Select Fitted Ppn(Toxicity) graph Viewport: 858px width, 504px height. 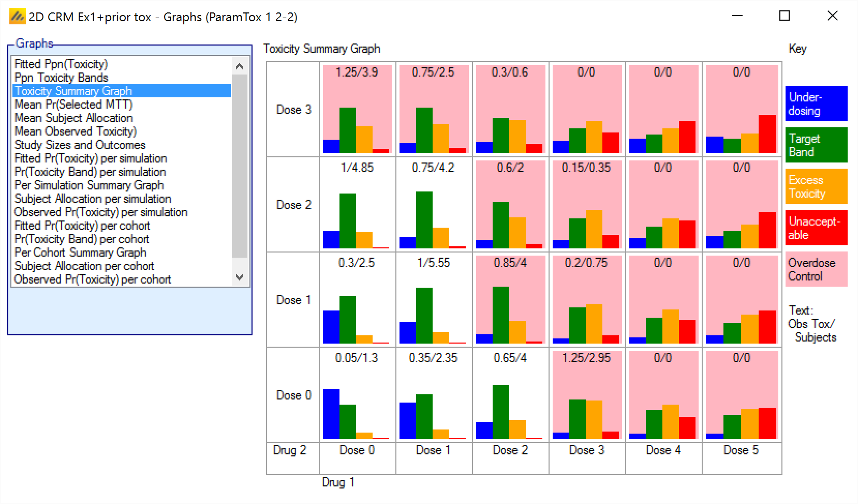pos(61,64)
